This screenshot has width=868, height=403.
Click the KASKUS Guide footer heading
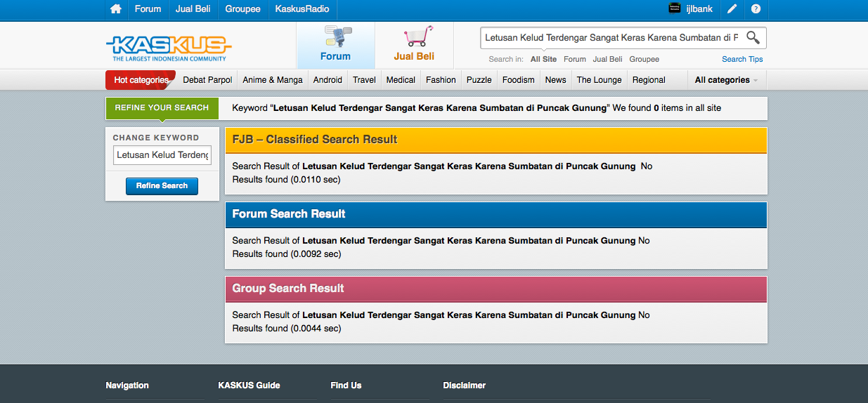pyautogui.click(x=249, y=385)
